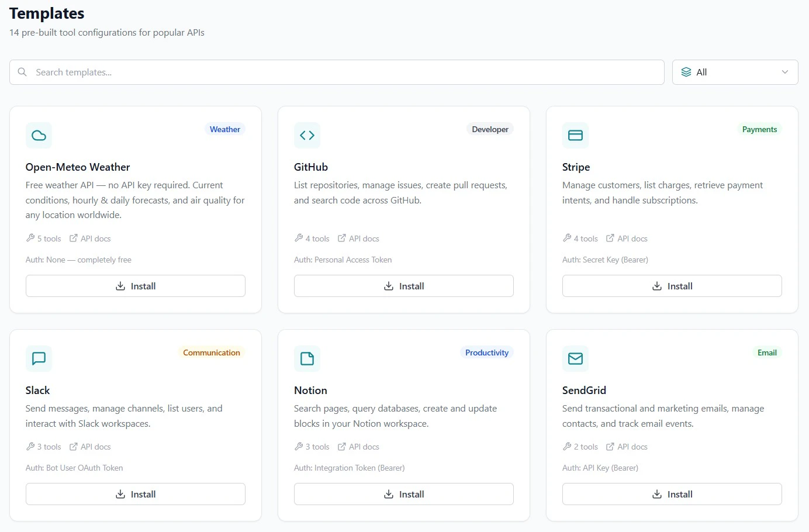Click the GitHub code brackets icon
Image resolution: width=809 pixels, height=532 pixels.
(307, 135)
